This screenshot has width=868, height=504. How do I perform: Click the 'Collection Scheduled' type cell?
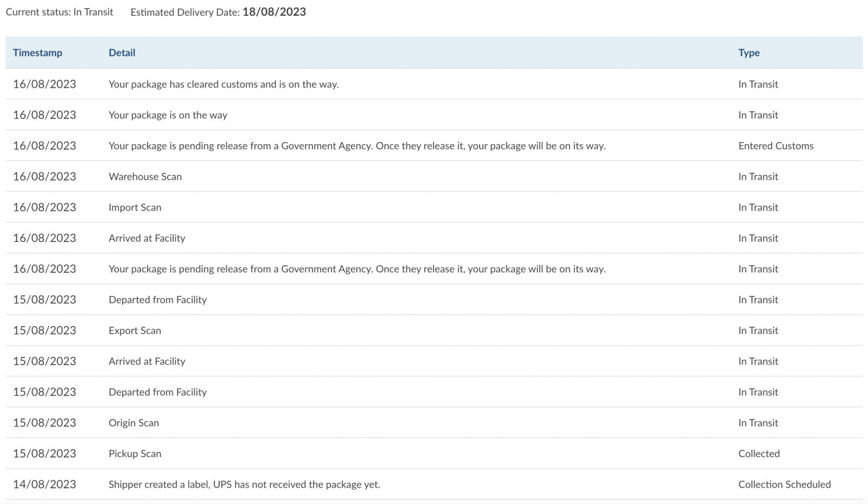point(784,484)
